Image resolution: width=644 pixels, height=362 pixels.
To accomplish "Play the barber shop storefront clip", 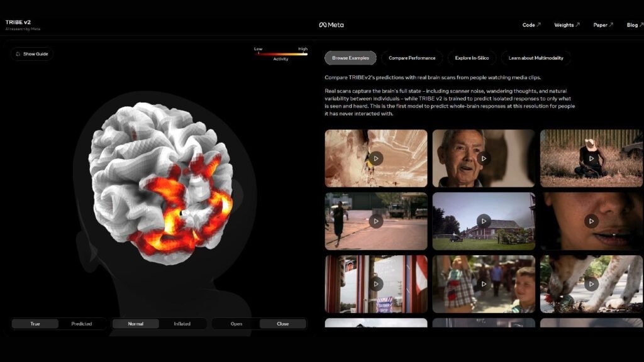I will coord(375,284).
